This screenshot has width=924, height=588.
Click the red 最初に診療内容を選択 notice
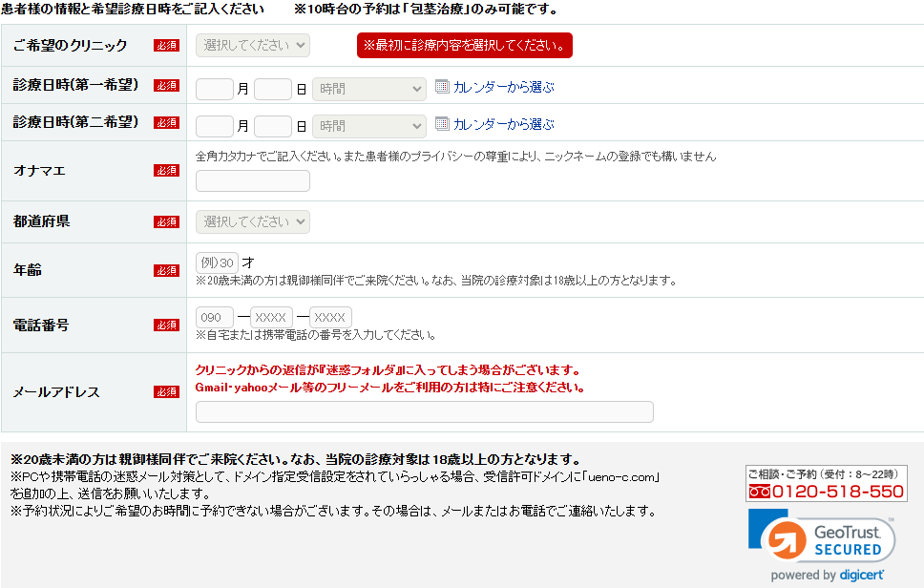pos(464,45)
